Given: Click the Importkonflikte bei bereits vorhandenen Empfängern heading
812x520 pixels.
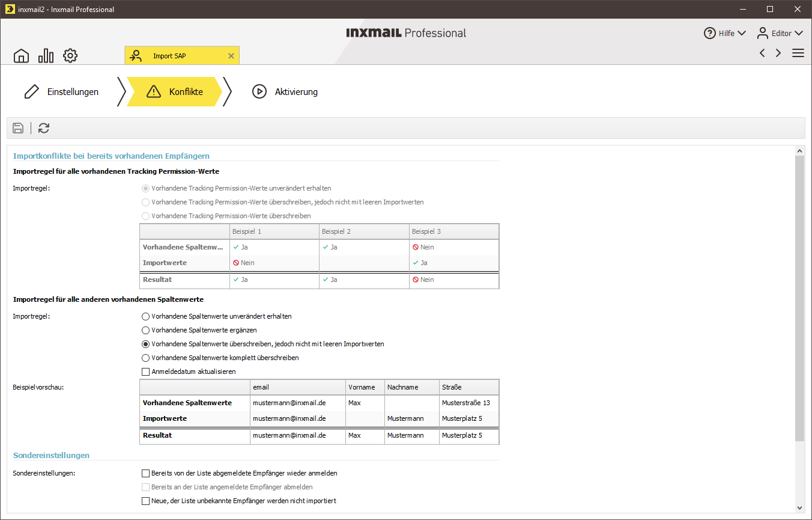Looking at the screenshot, I should [x=111, y=156].
